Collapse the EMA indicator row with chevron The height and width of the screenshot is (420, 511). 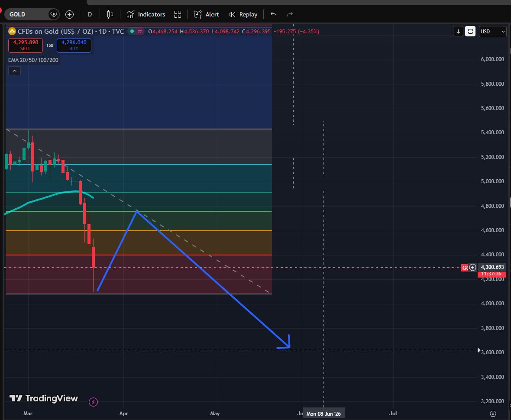[x=14, y=71]
